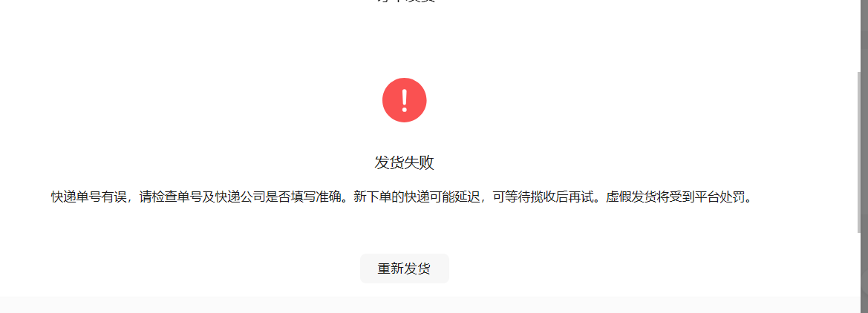Click the red exclamation error icon
This screenshot has height=313, width=868.
pyautogui.click(x=404, y=100)
